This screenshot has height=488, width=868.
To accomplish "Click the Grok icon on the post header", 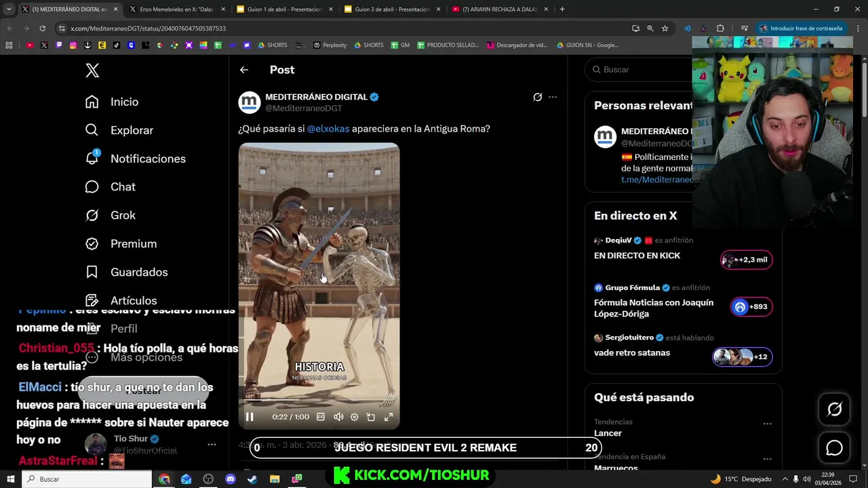I will [538, 97].
